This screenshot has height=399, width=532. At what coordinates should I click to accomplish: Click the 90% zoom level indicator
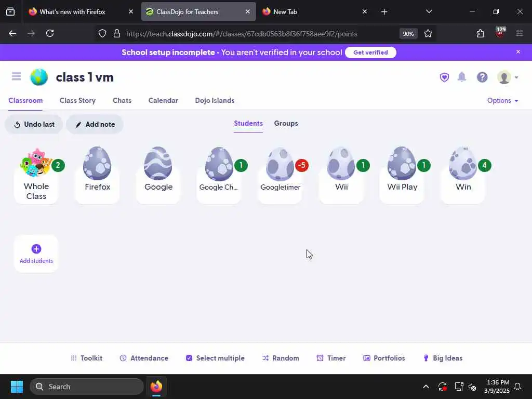pyautogui.click(x=408, y=34)
